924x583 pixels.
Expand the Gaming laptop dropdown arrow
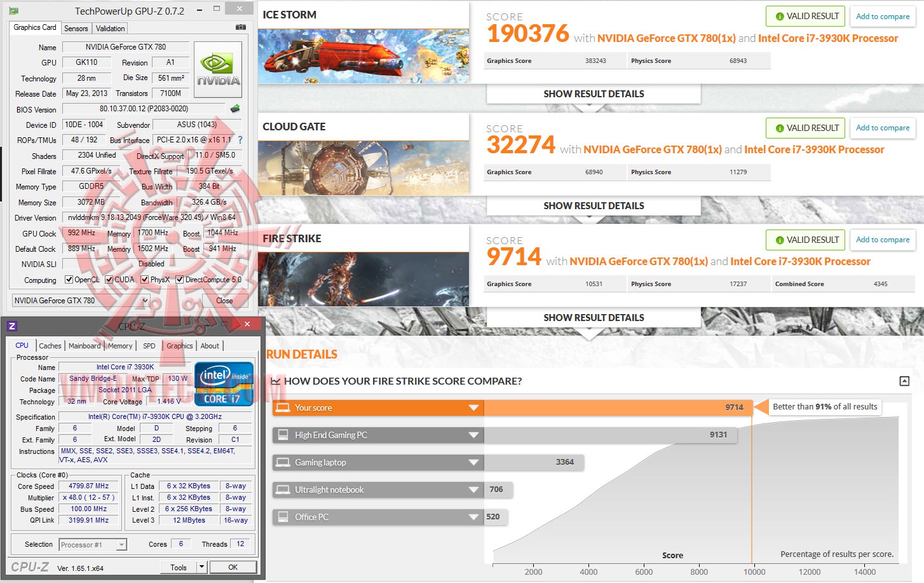[x=473, y=462]
